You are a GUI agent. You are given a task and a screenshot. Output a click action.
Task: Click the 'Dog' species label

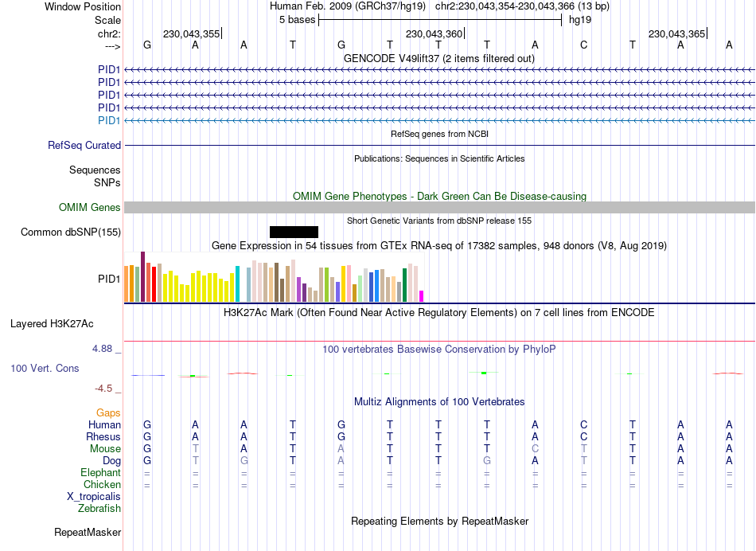point(111,461)
